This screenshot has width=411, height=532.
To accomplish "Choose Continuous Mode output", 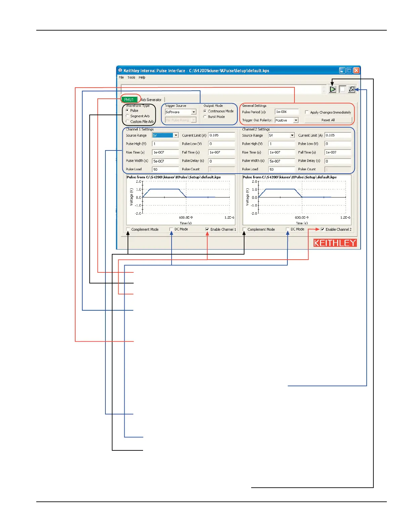I will coord(205,111).
